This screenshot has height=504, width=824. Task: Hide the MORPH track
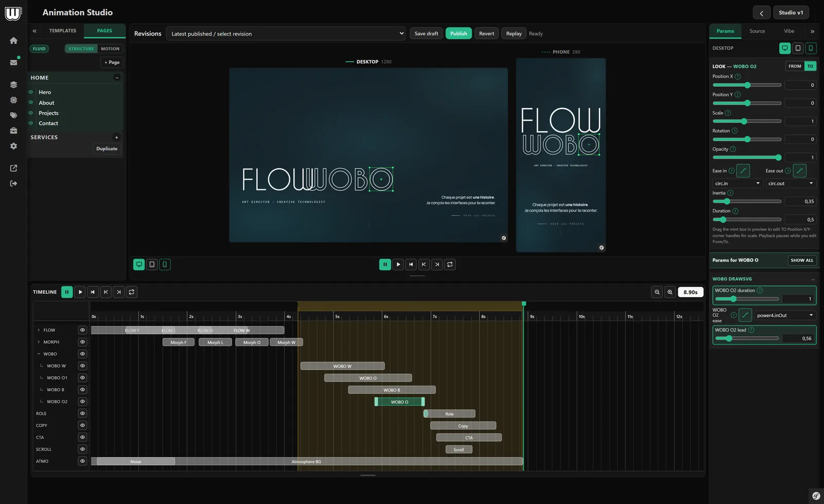tap(82, 342)
